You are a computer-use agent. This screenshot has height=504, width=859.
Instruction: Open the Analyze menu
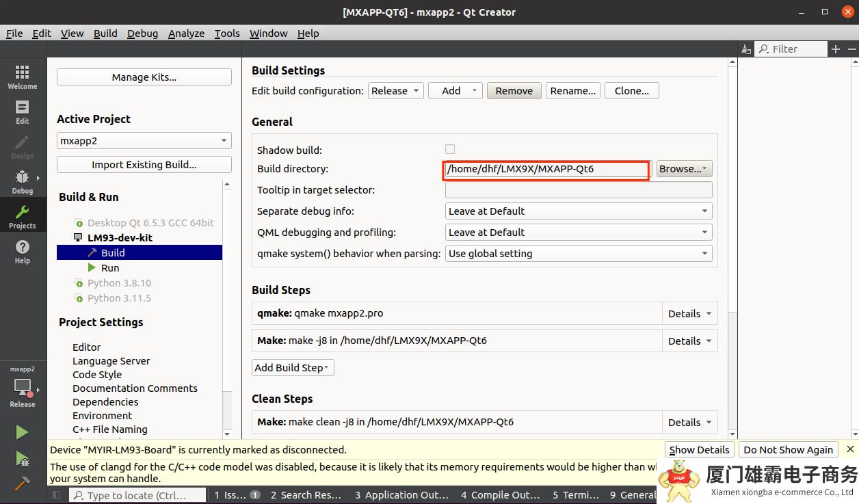tap(186, 34)
